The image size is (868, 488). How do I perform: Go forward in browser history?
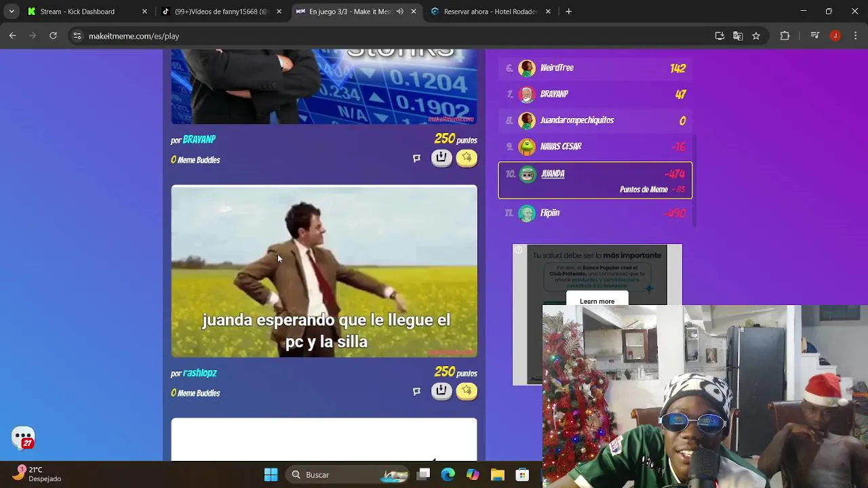pos(33,36)
